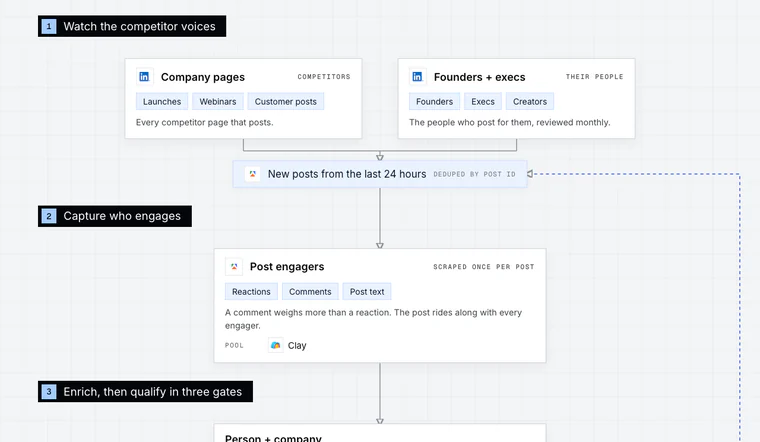Click the DEDUPED BY POST ID label

(x=474, y=174)
